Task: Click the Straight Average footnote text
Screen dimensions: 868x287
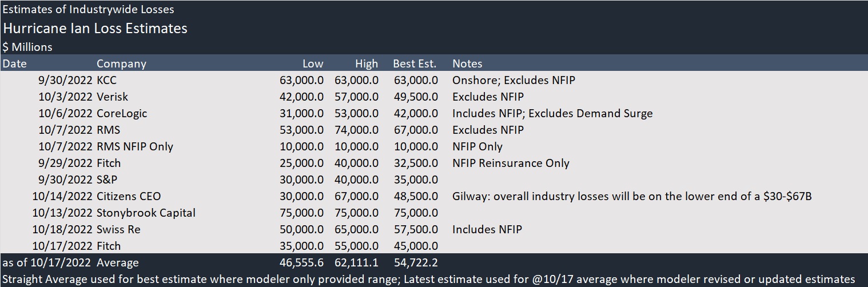Action: pyautogui.click(x=428, y=279)
